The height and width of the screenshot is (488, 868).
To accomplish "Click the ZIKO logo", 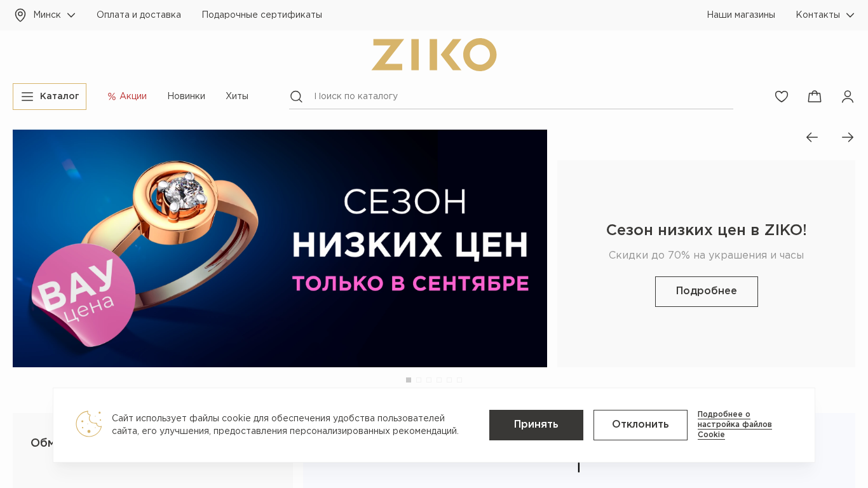I will [434, 55].
